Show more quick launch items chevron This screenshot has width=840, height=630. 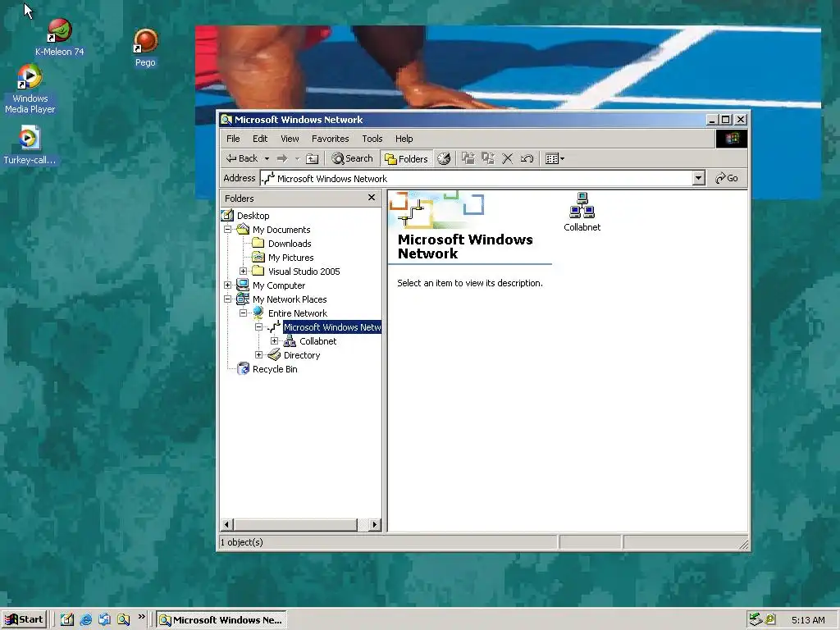[141, 617]
